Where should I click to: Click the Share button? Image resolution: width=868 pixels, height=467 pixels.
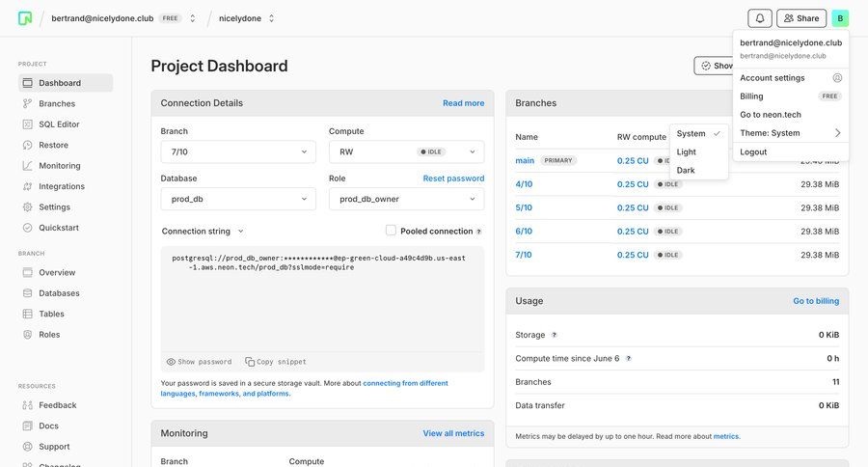pos(801,18)
